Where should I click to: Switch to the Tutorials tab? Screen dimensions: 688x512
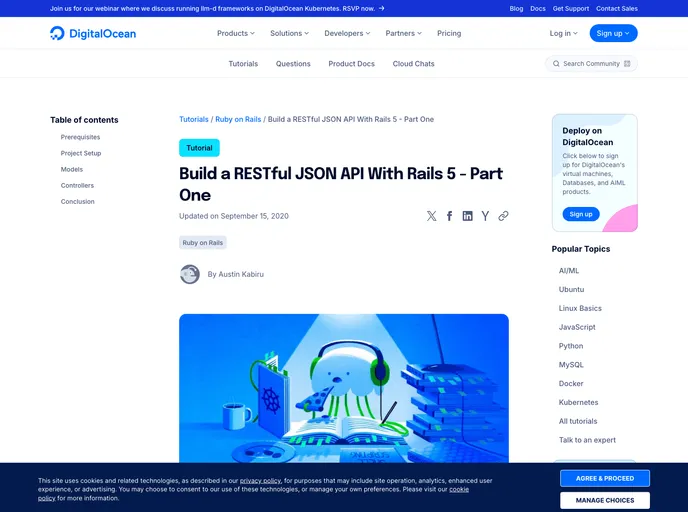pos(243,64)
